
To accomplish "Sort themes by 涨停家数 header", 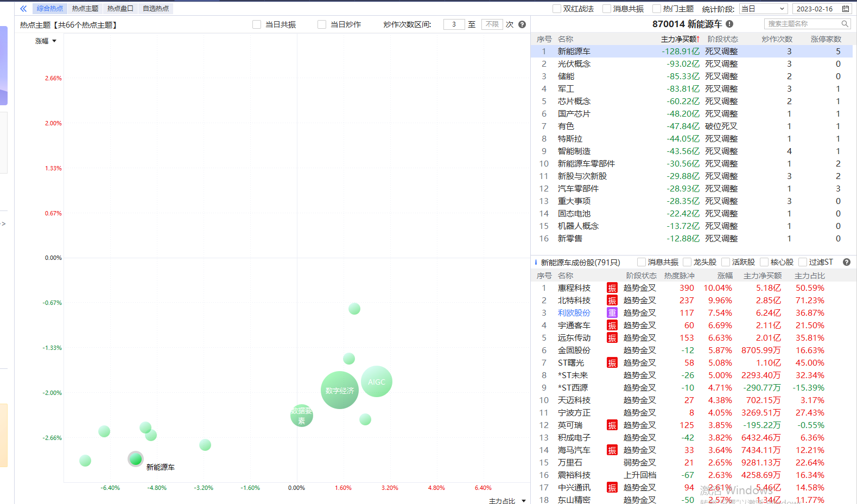I will 826,39.
